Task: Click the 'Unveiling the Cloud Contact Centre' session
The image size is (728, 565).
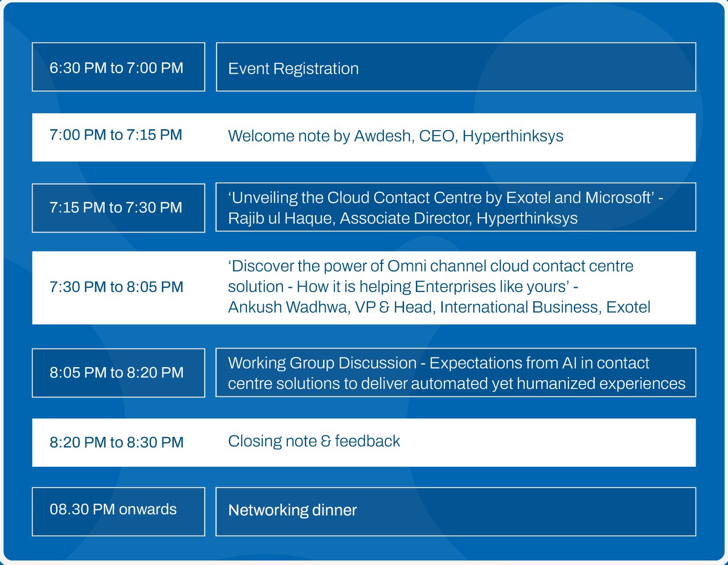Action: pyautogui.click(x=456, y=207)
